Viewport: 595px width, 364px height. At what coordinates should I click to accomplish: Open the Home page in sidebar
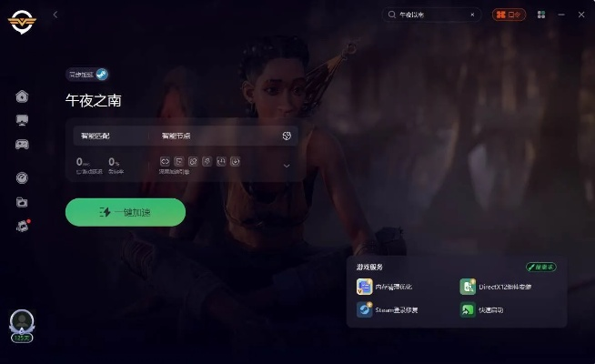pos(22,96)
